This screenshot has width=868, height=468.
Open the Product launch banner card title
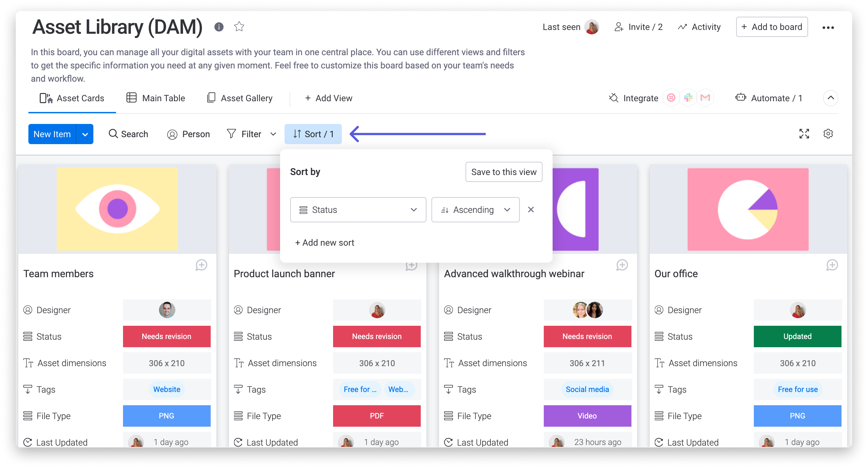(284, 274)
